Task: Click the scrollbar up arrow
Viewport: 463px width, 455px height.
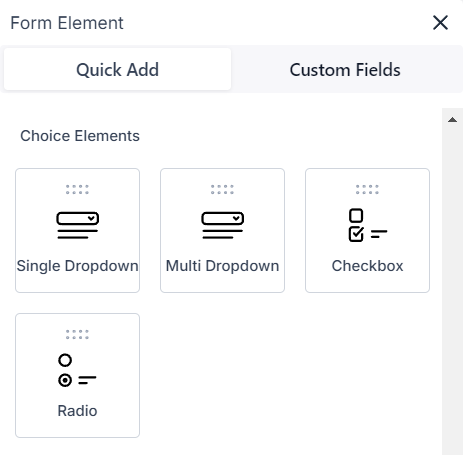Action: [452, 120]
